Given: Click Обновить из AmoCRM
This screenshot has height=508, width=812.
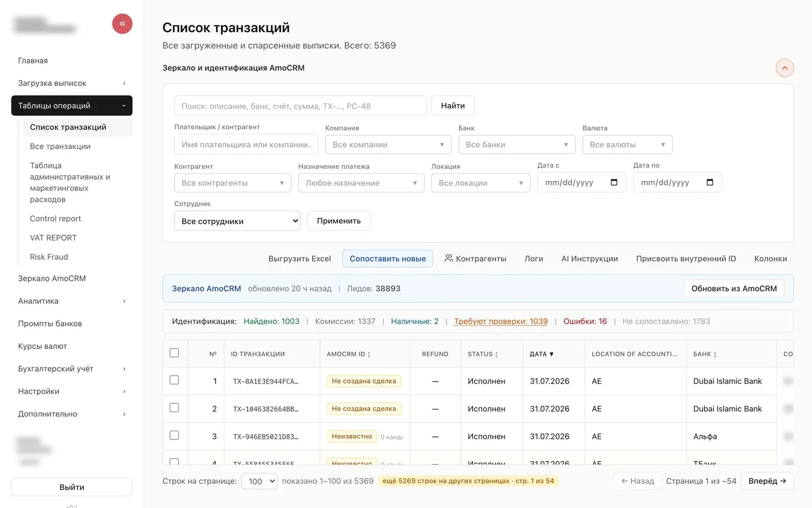Looking at the screenshot, I should 734,289.
